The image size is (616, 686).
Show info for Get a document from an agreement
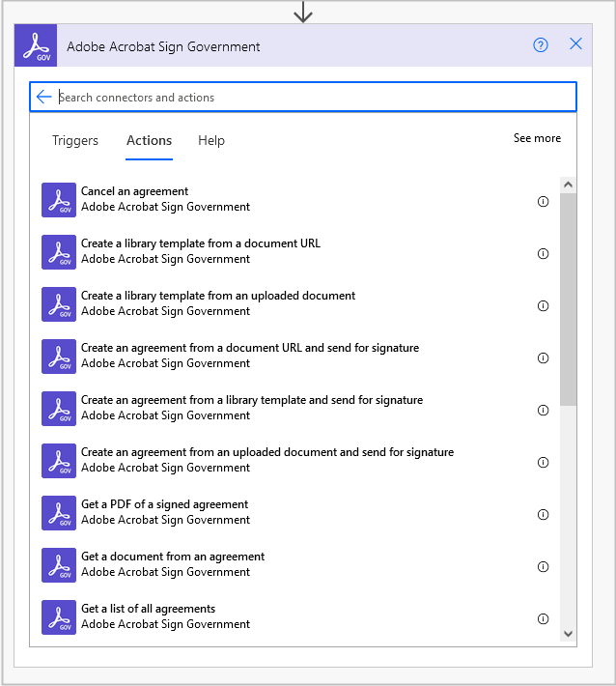543,567
